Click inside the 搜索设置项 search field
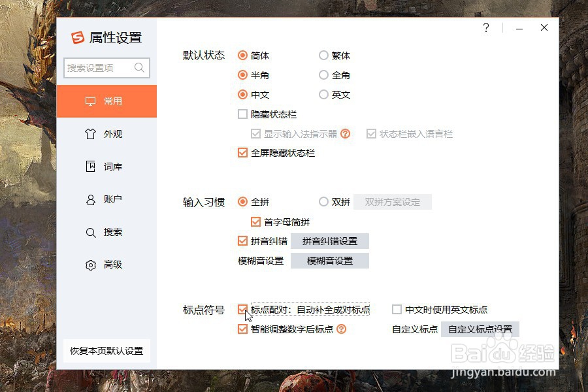The image size is (588, 392). point(98,68)
